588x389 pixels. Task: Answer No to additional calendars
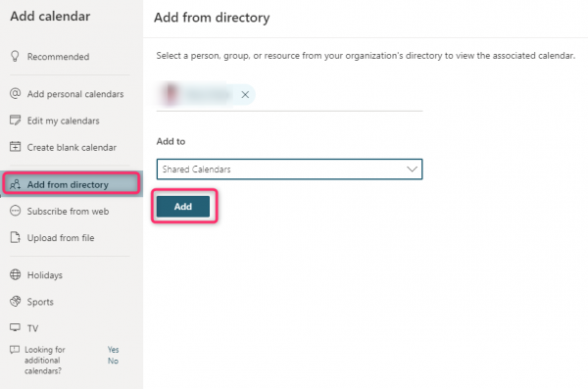point(113,361)
